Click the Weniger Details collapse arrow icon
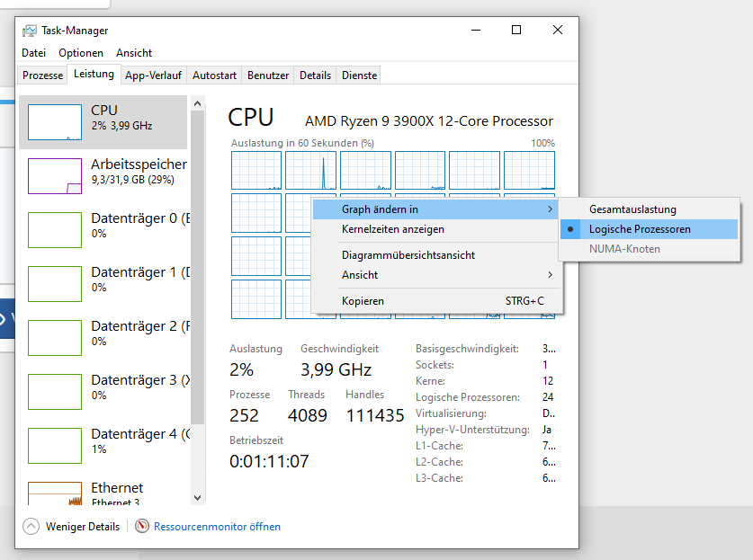The width and height of the screenshot is (753, 560). click(31, 527)
